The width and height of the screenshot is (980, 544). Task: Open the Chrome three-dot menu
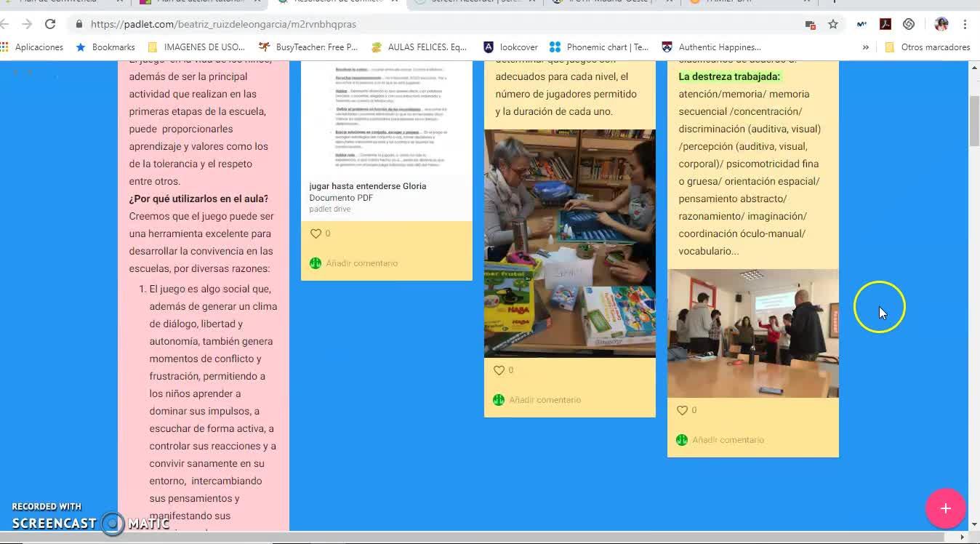[965, 24]
